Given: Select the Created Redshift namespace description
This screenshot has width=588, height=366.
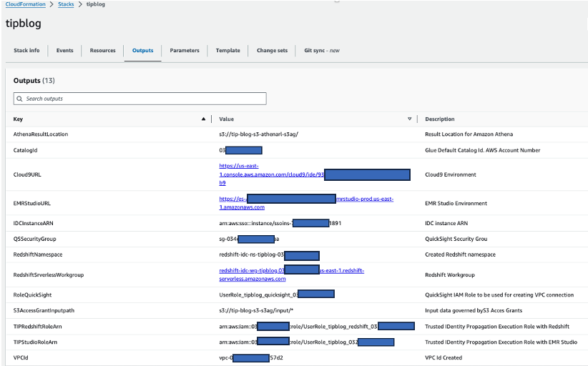Looking at the screenshot, I should coord(460,254).
